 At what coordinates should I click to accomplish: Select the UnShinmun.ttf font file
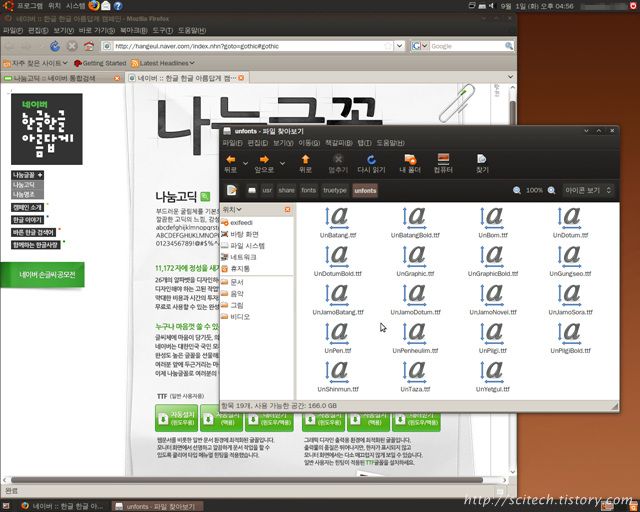pos(338,376)
